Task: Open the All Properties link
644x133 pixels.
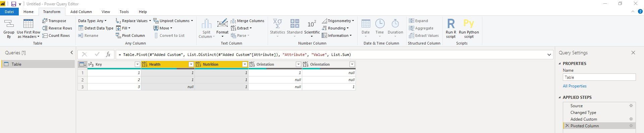Action: [x=575, y=86]
